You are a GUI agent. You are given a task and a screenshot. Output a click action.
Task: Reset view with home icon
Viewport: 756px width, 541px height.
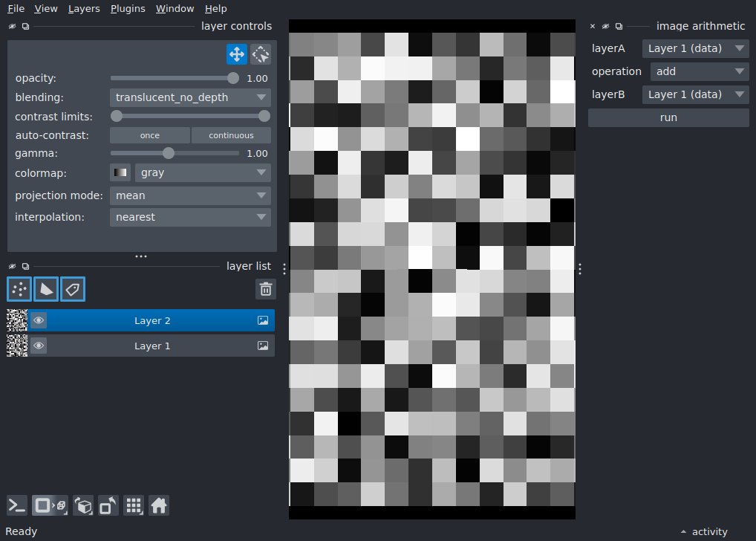[x=159, y=506]
